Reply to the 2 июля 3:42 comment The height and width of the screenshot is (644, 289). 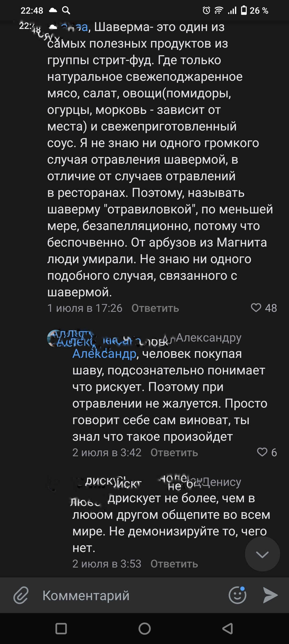point(174,453)
